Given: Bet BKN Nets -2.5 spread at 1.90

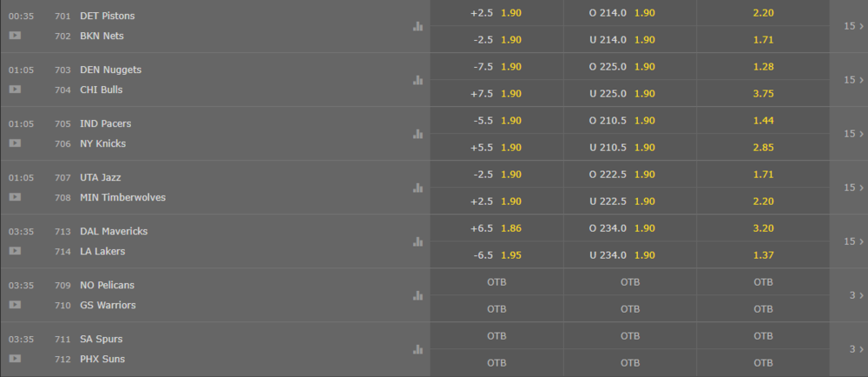Looking at the screenshot, I should (x=496, y=39).
